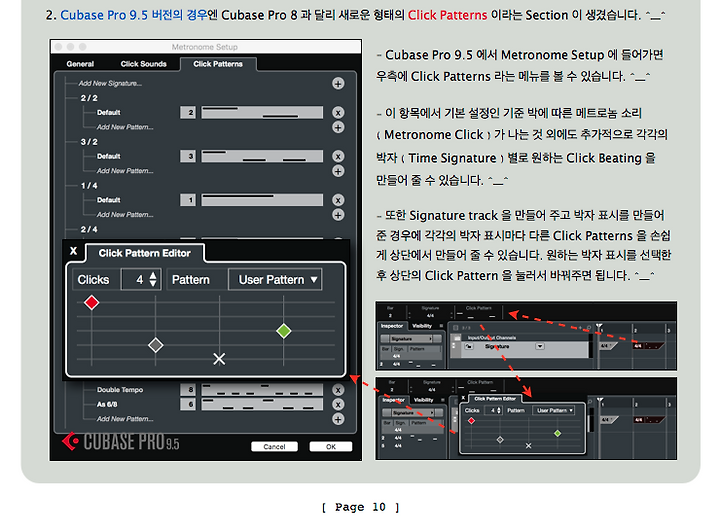Viewport: 720px width, 531px height.
Task: Select click count 2 of 2/2 Default
Action: [188, 113]
